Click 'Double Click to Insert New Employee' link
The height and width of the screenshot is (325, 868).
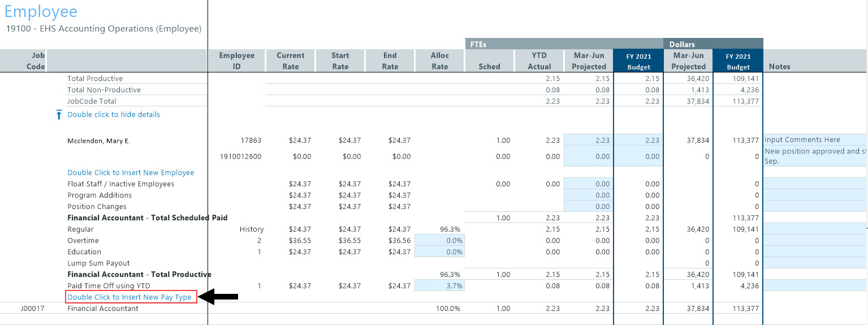pos(131,173)
